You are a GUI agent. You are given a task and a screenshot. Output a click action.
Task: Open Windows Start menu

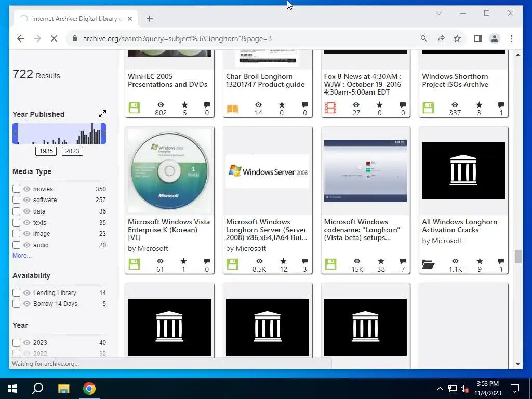click(12, 389)
